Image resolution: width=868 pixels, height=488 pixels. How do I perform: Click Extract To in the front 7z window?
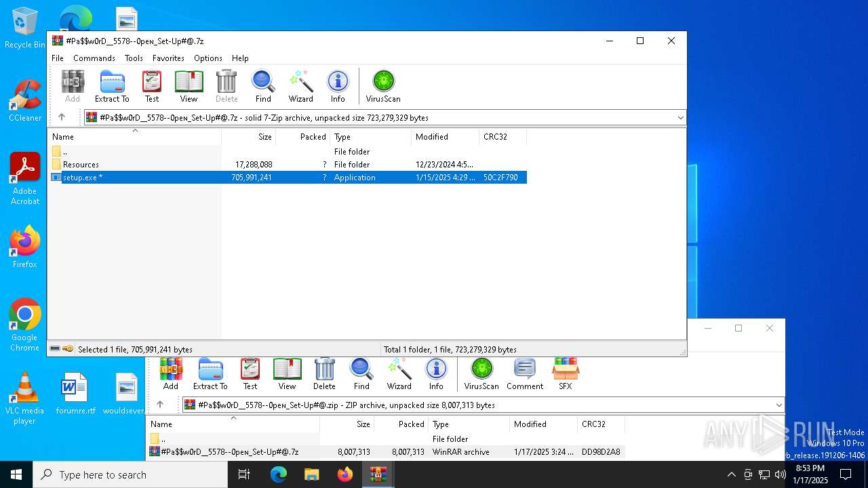112,86
